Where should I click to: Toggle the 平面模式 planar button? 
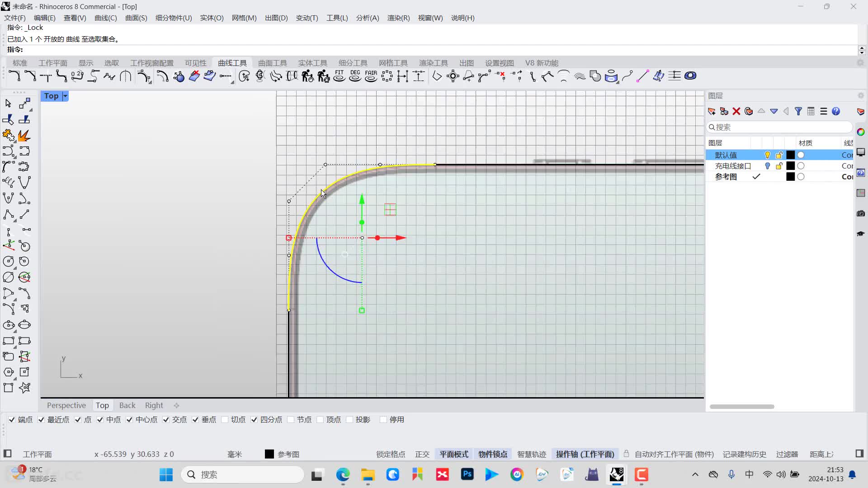coord(454,454)
